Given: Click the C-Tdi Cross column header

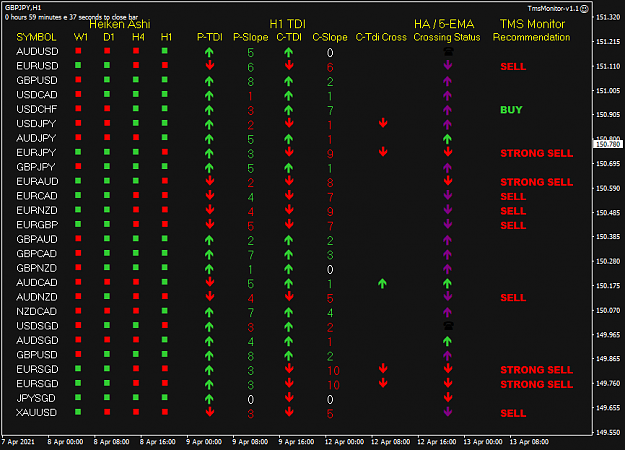Looking at the screenshot, I should [381, 37].
